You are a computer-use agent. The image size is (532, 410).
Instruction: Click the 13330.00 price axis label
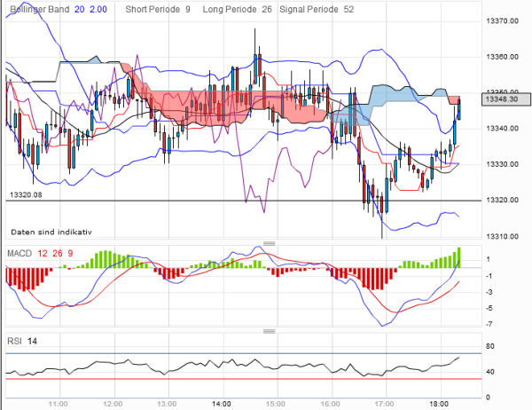click(502, 164)
